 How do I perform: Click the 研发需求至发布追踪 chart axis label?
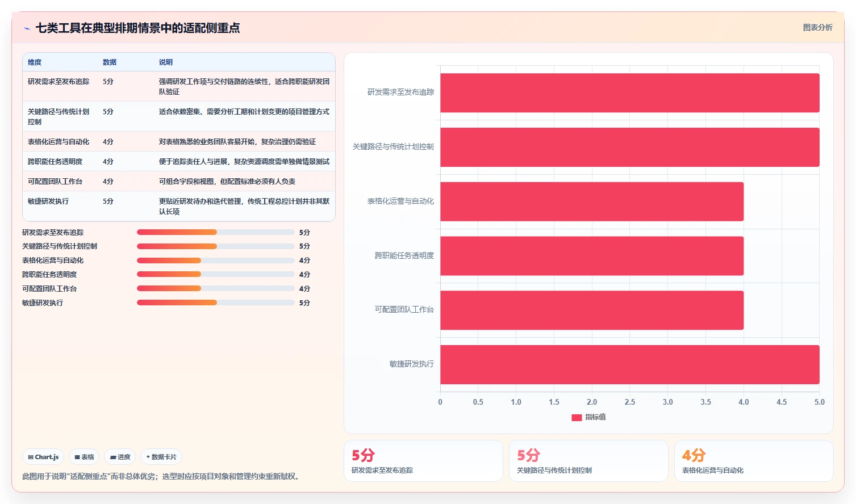coord(400,92)
